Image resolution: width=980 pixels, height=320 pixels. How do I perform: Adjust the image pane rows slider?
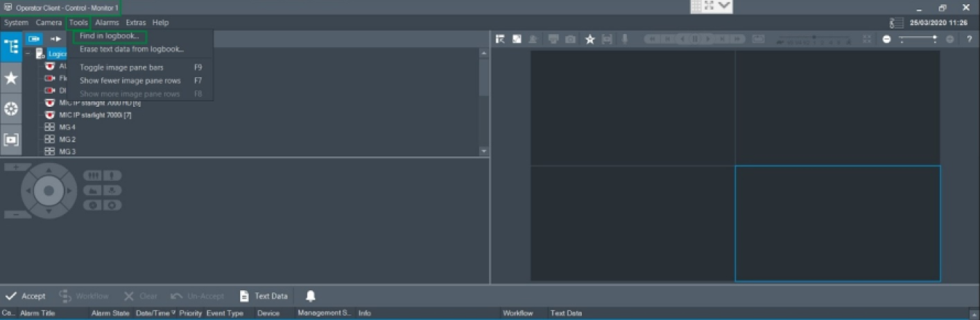click(918, 39)
